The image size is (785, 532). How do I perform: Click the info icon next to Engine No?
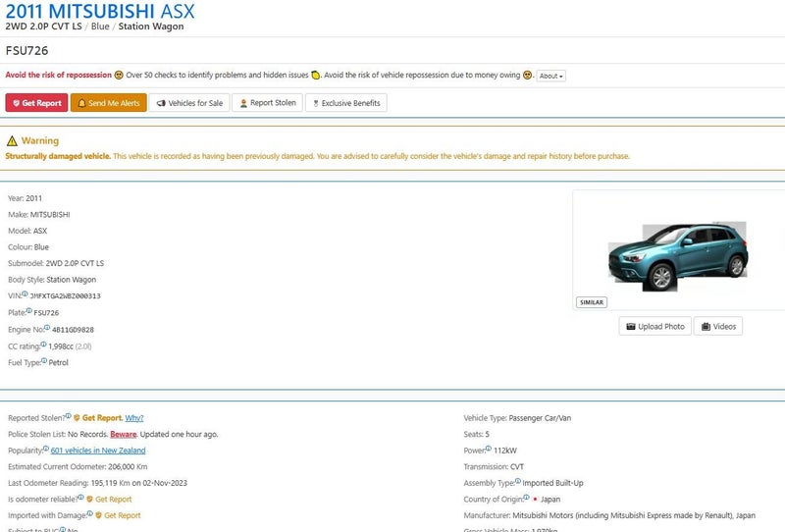point(47,328)
